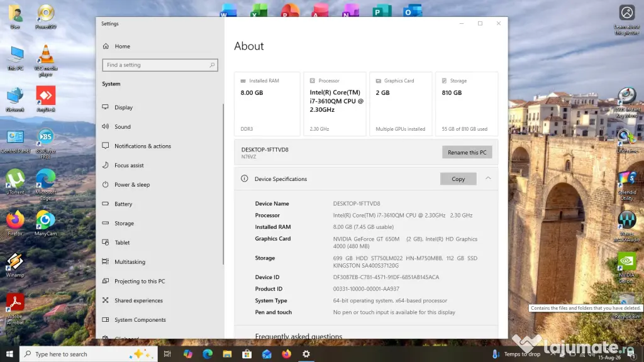Click the System heading in the sidebar

[111, 84]
